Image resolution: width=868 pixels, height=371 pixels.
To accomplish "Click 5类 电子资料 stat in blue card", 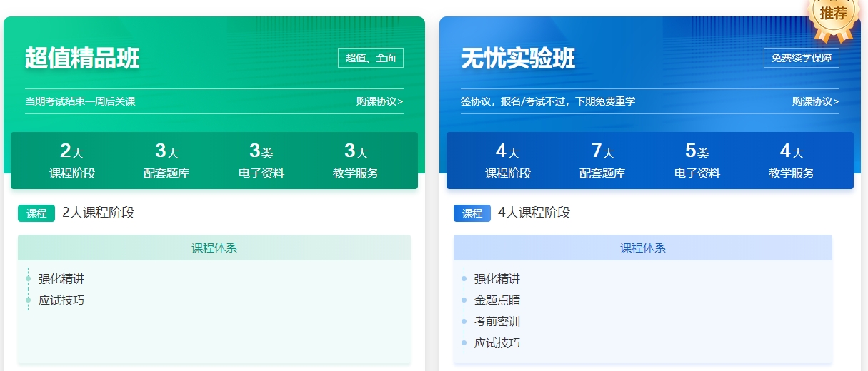I will coord(697,161).
